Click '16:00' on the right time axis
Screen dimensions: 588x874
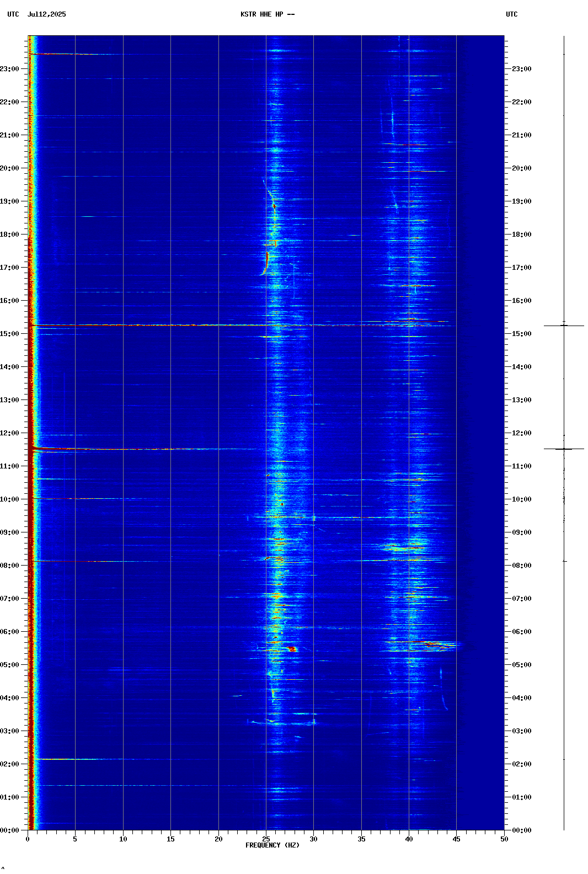click(522, 301)
